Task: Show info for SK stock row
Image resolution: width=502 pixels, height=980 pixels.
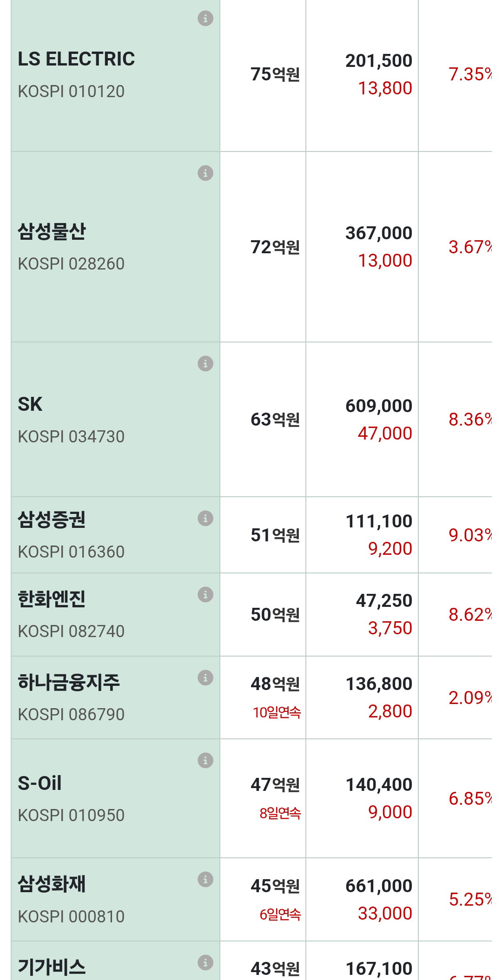Action: pyautogui.click(x=205, y=363)
